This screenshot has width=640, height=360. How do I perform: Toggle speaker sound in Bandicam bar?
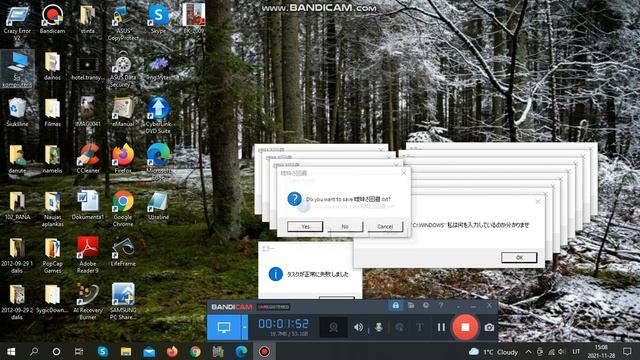tap(358, 327)
